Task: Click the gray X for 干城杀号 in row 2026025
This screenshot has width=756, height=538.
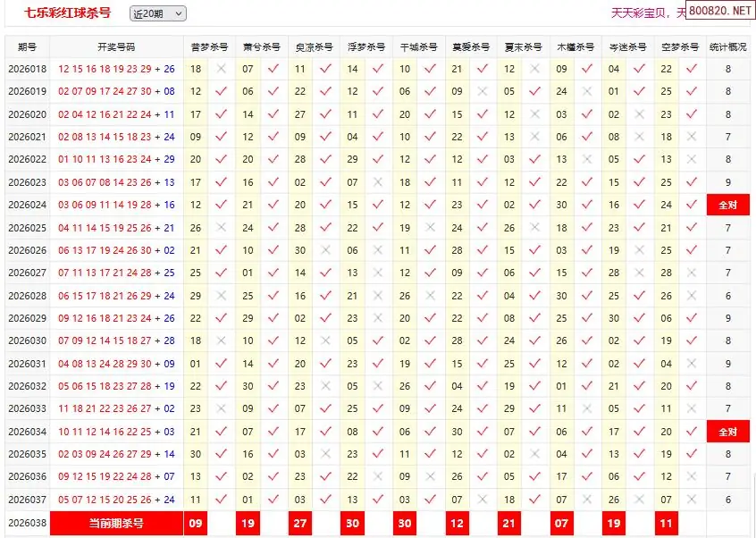Action: tap(431, 228)
